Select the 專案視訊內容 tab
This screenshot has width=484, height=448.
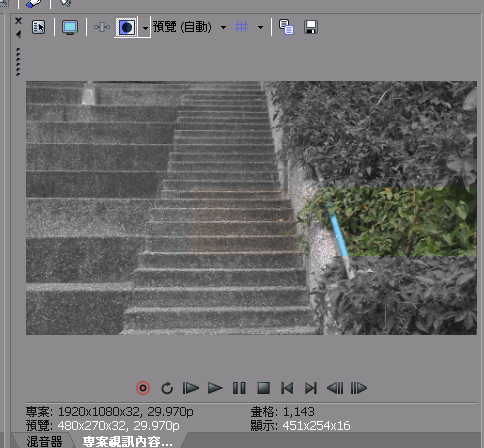[x=128, y=441]
